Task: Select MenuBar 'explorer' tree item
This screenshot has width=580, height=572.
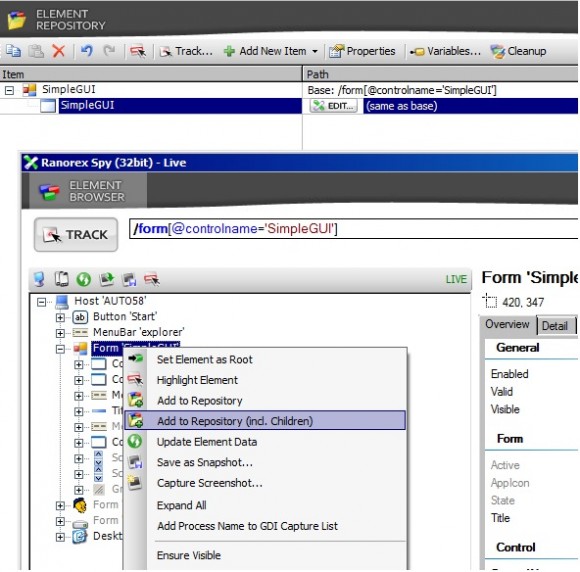Action: click(x=138, y=332)
